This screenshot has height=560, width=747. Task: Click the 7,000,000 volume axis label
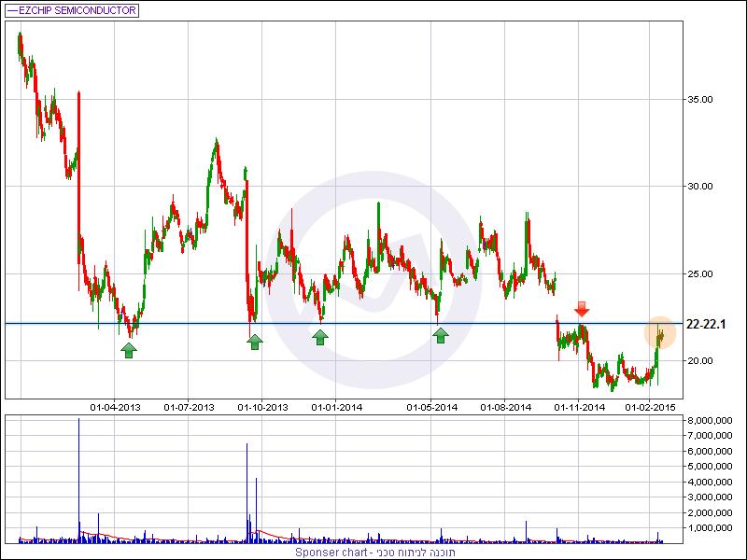click(710, 436)
